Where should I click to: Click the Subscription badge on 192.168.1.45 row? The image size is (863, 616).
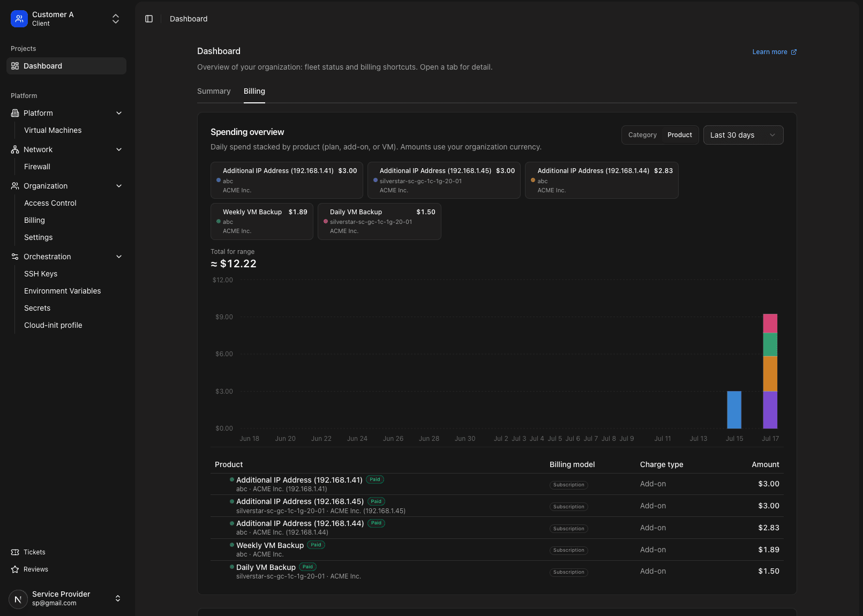569,507
